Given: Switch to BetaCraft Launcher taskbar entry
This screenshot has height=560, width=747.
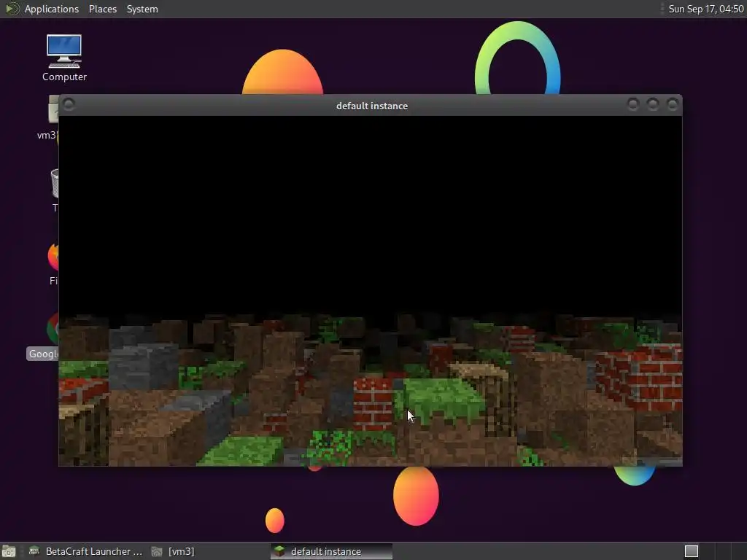Looking at the screenshot, I should (86, 551).
